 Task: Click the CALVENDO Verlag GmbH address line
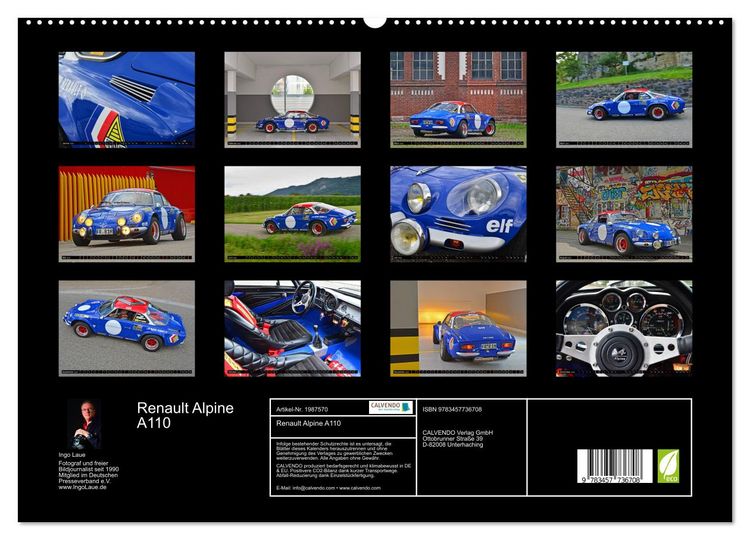(457, 432)
